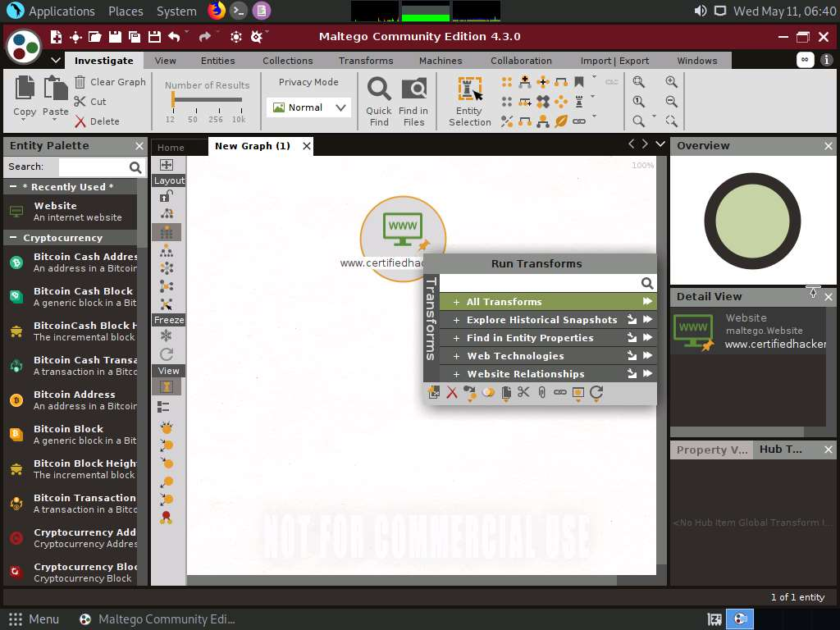
Task: Collapse the Cryptocurrency palette group
Action: pyautogui.click(x=13, y=238)
